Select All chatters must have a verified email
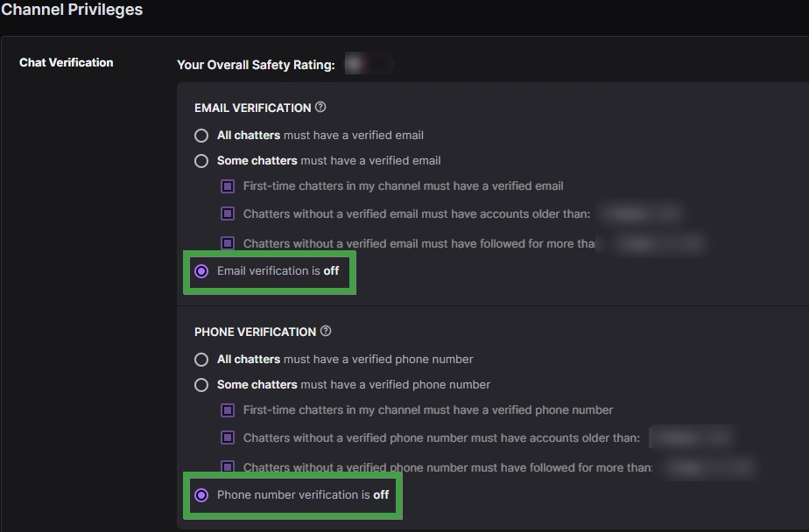The width and height of the screenshot is (809, 532). click(x=201, y=136)
